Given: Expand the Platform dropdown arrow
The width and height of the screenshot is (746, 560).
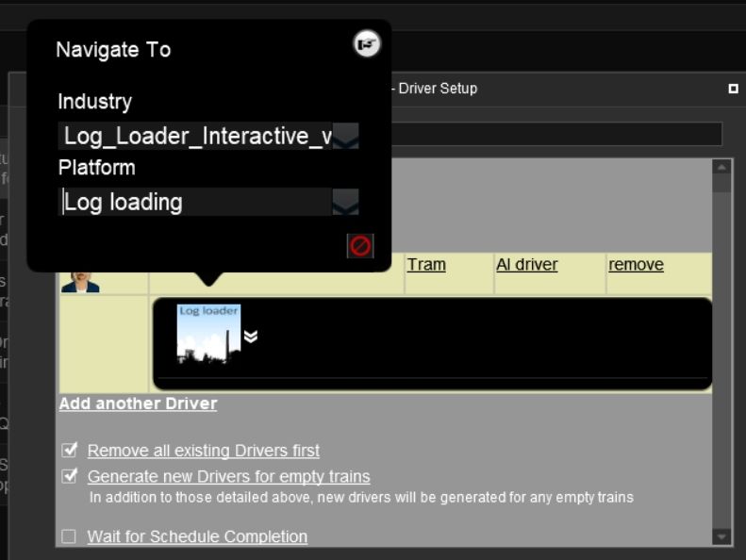Looking at the screenshot, I should click(345, 202).
